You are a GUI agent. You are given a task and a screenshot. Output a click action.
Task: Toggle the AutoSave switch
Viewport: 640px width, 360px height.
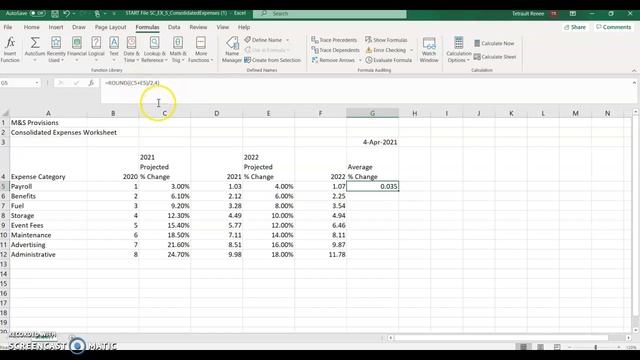[38, 13]
